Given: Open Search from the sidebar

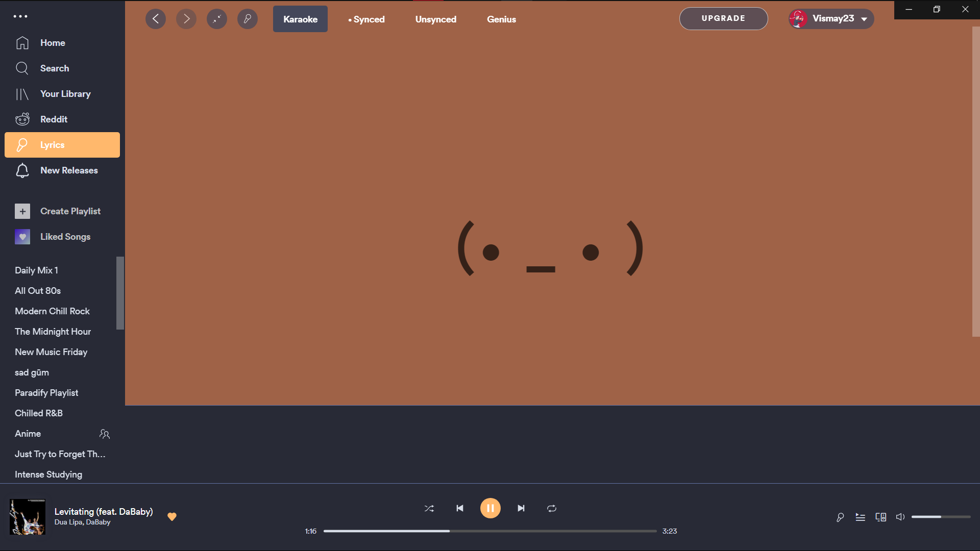Looking at the screenshot, I should 55,68.
